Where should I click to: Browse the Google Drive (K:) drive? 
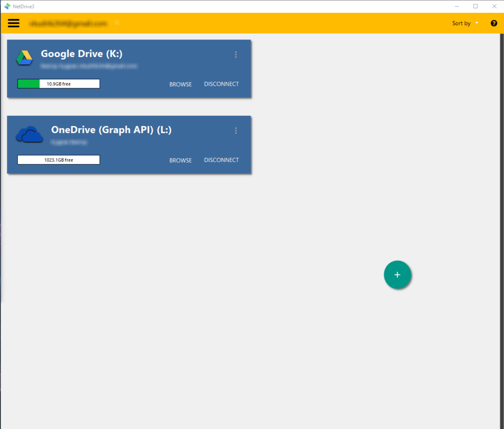(x=181, y=84)
